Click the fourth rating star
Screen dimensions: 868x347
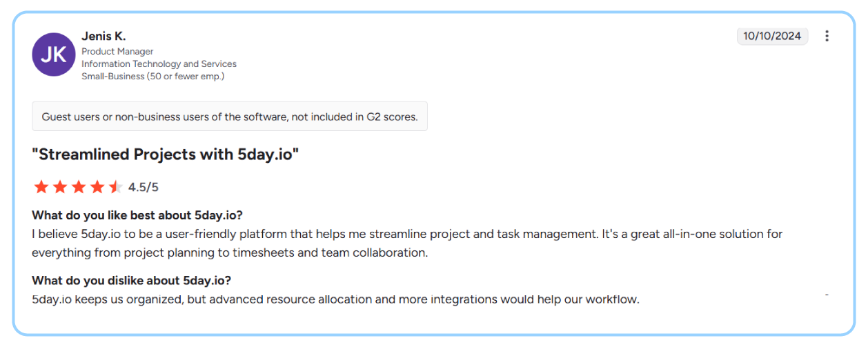click(97, 187)
